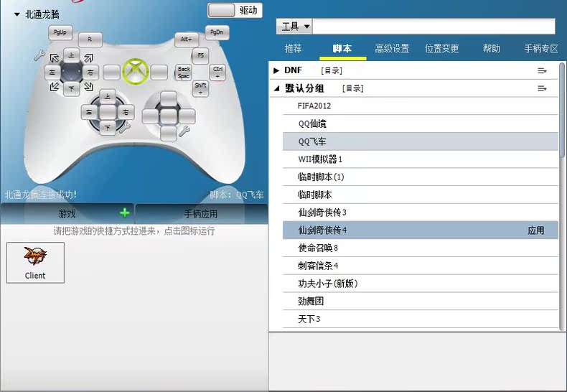This screenshot has height=392, width=567.
Task: Click the right stick top blank key
Action: [168, 99]
